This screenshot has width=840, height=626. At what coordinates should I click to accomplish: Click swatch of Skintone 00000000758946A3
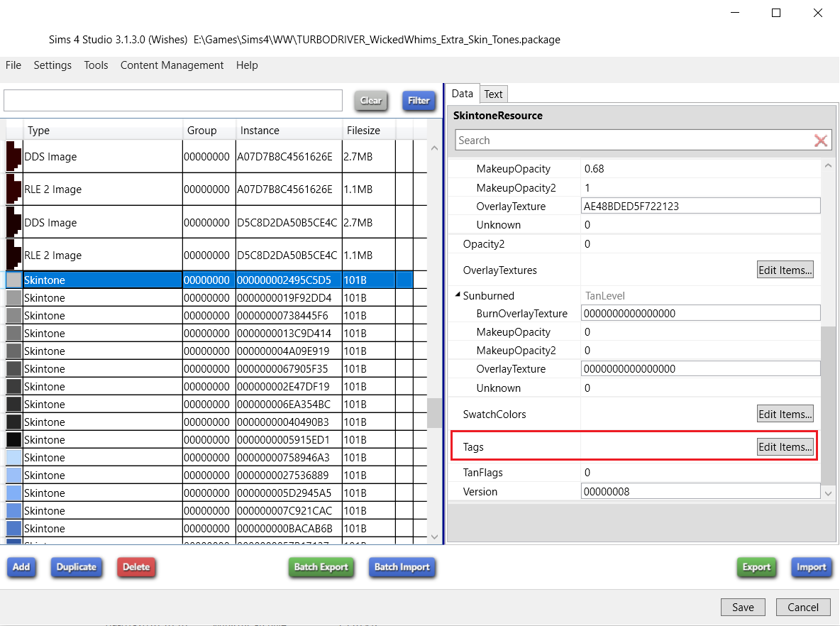point(14,457)
